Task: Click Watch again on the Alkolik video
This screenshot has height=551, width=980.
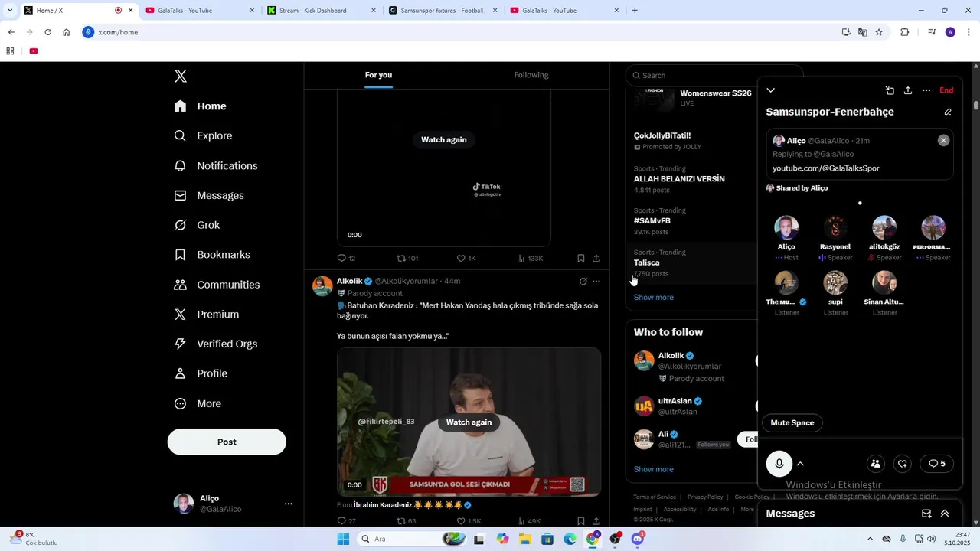Action: coord(469,422)
